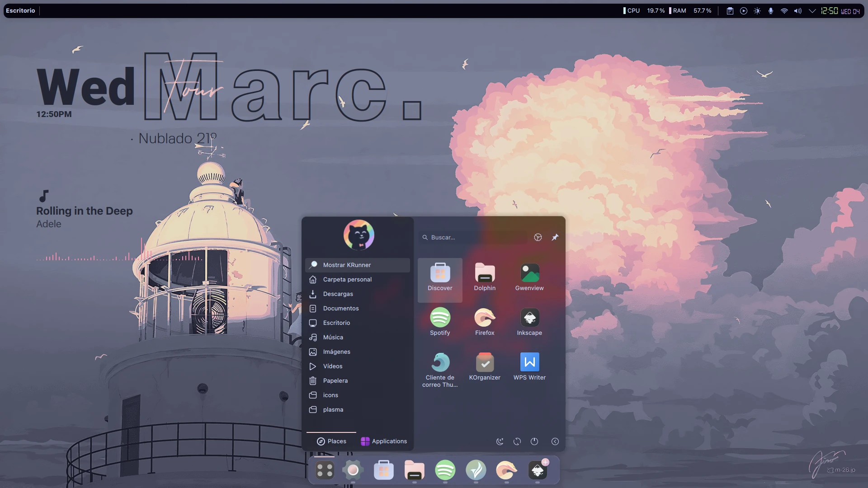The image size is (868, 488).
Task: Toggle microphone in system tray
Action: point(771,11)
